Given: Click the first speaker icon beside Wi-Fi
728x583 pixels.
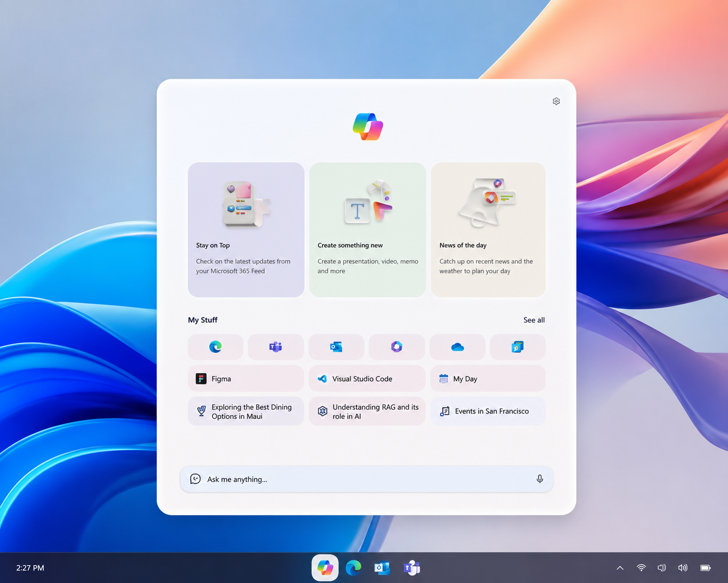Looking at the screenshot, I should tap(662, 568).
